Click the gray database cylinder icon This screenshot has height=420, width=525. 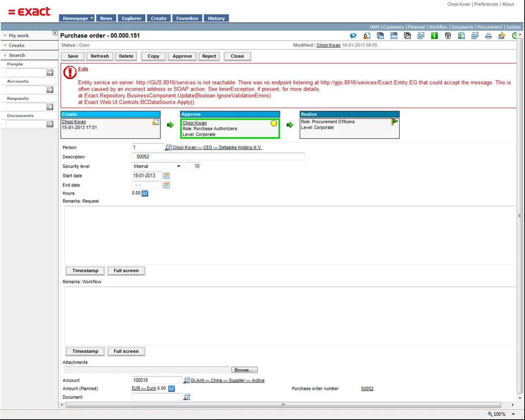coord(448,36)
